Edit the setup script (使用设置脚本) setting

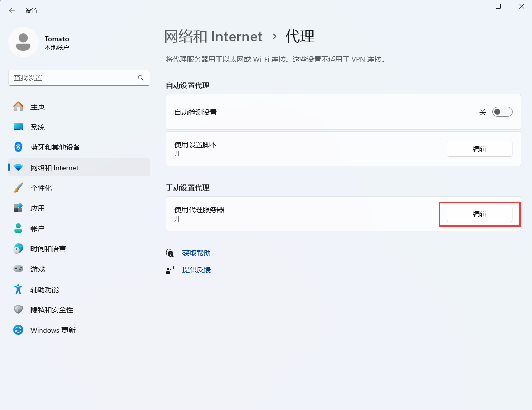pyautogui.click(x=479, y=149)
